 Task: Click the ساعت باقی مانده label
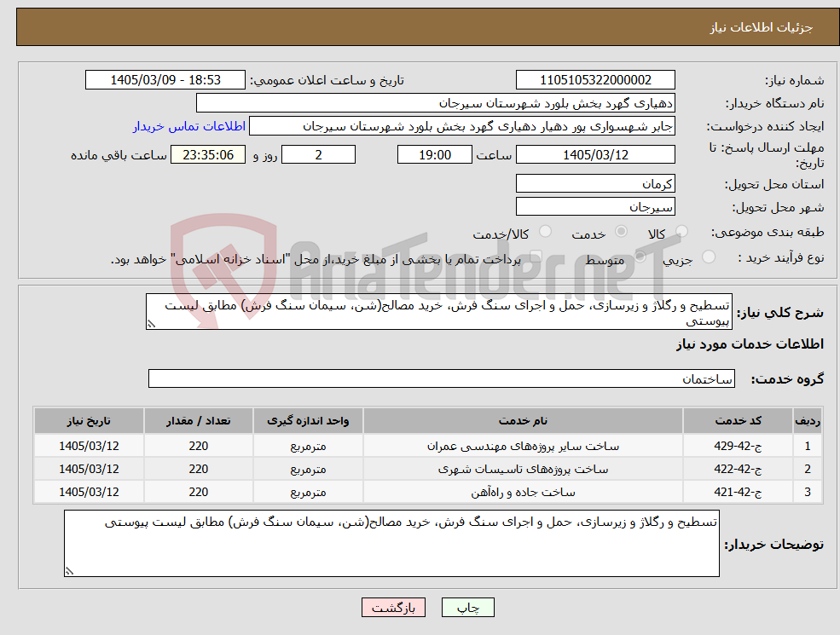tap(119, 155)
